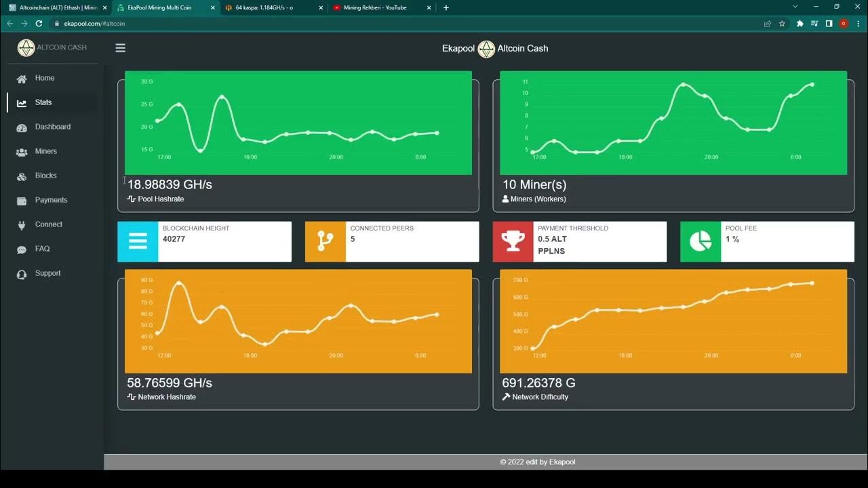868x488 pixels.
Task: Click the 0.5 ALT threshold text
Action: click(x=552, y=239)
